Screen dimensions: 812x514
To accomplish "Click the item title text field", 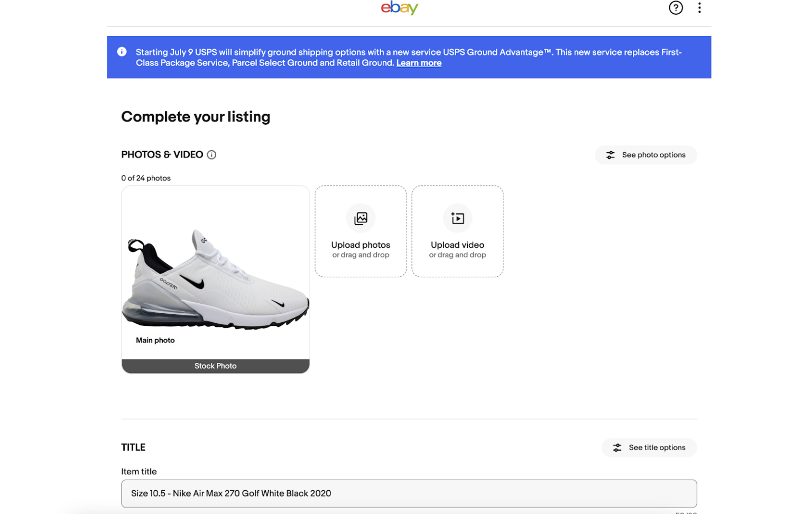I will (x=409, y=493).
